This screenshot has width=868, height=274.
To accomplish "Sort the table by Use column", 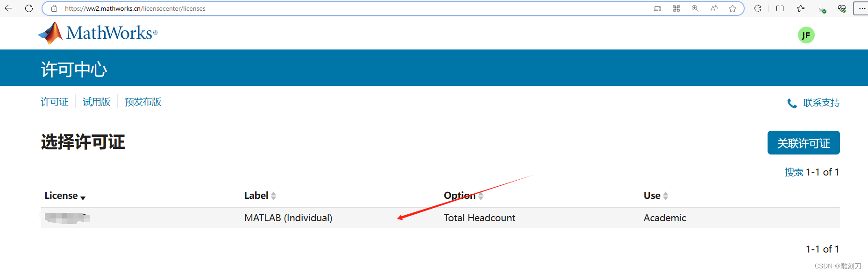I will coord(656,196).
